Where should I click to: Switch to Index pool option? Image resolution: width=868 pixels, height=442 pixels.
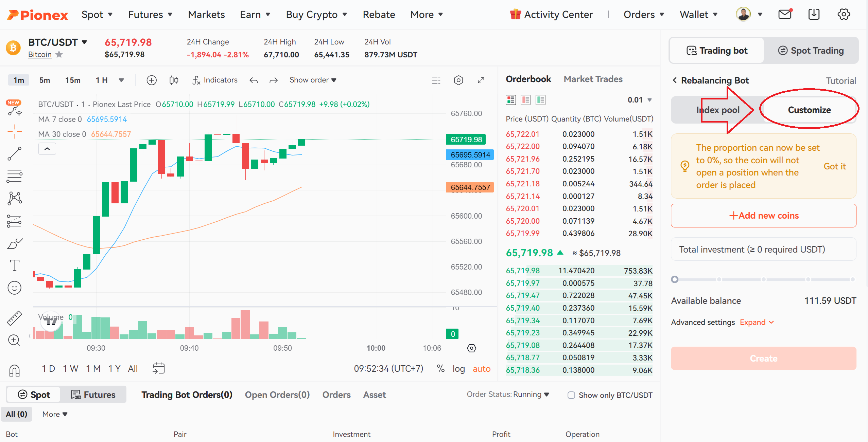[x=717, y=110]
